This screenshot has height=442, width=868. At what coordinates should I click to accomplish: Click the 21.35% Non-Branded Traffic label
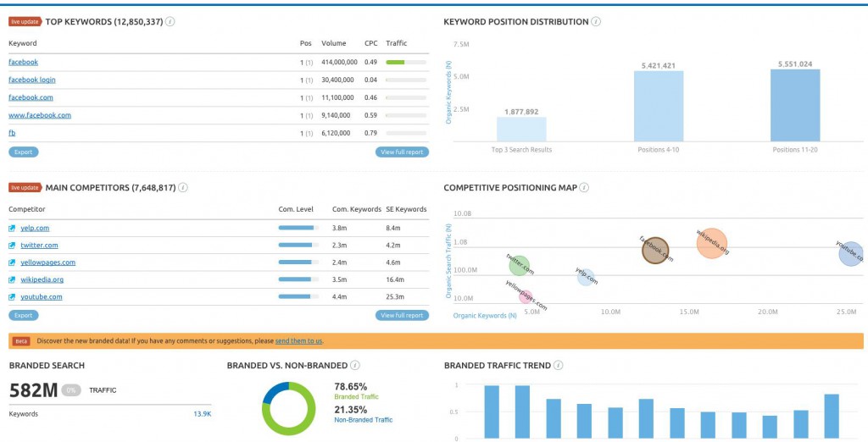363,414
